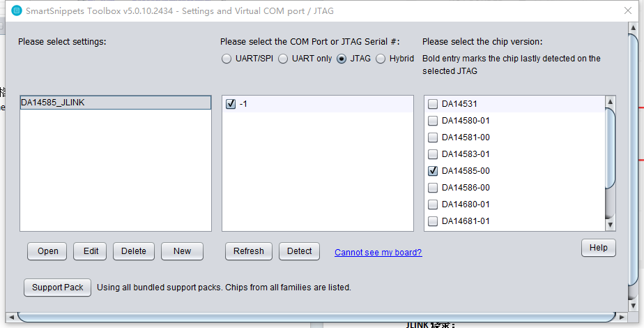This screenshot has width=644, height=328.
Task: Click the Edit button
Action: coord(90,251)
